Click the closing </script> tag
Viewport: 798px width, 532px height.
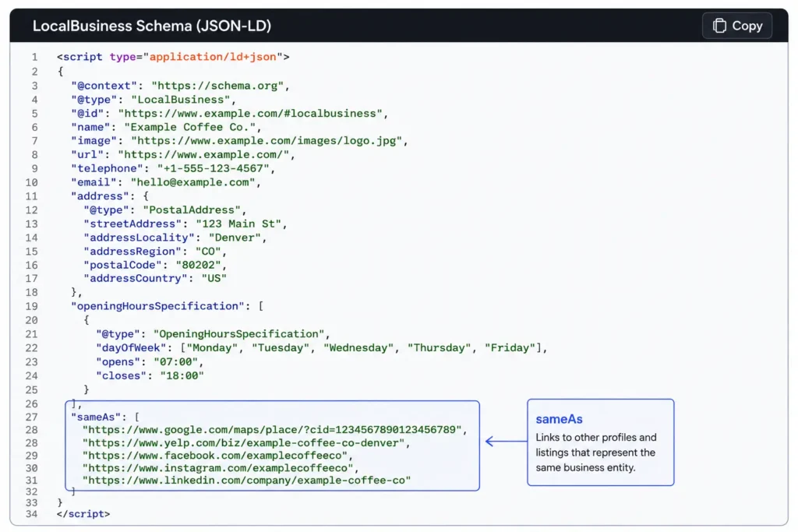click(83, 514)
